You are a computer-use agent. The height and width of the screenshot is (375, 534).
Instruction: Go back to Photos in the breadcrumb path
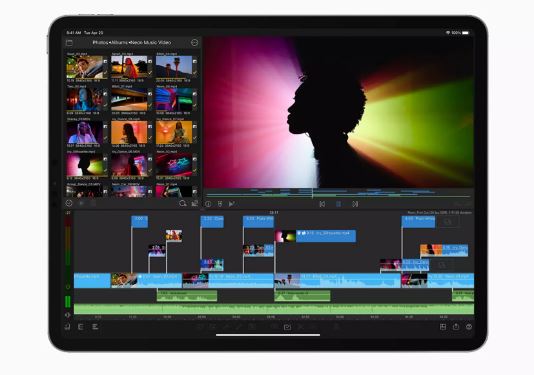coord(100,43)
